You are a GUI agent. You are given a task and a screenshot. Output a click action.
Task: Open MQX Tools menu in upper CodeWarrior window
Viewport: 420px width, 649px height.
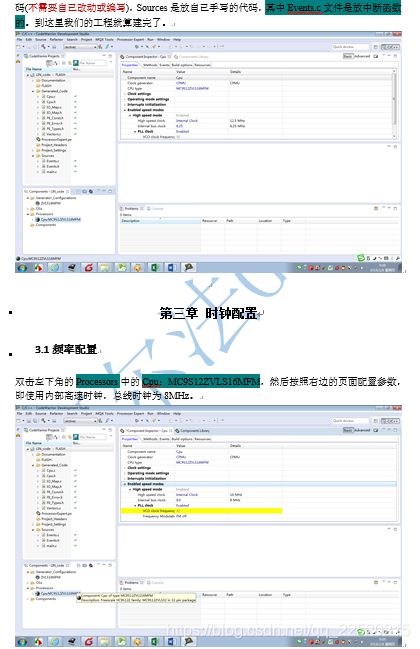tap(104, 40)
